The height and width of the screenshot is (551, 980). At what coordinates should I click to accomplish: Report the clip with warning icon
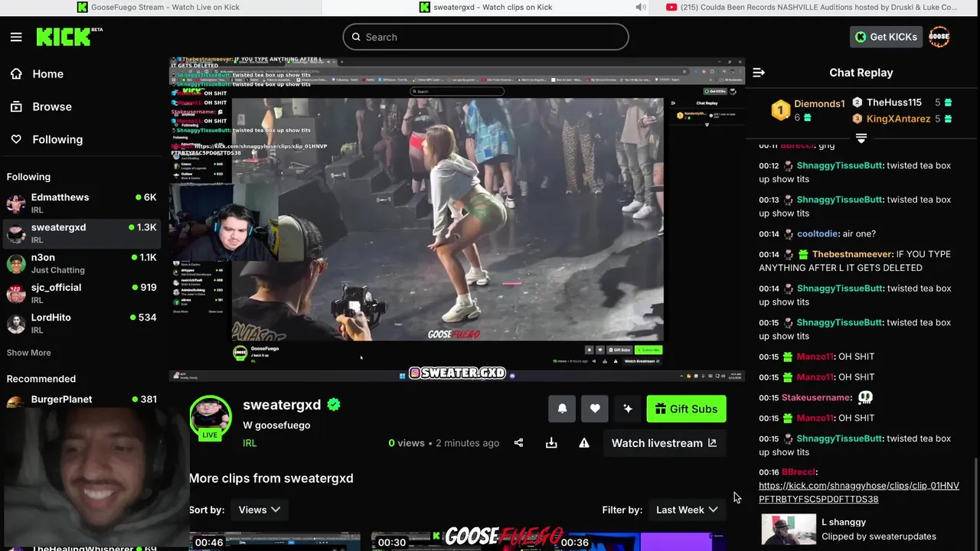click(x=584, y=443)
